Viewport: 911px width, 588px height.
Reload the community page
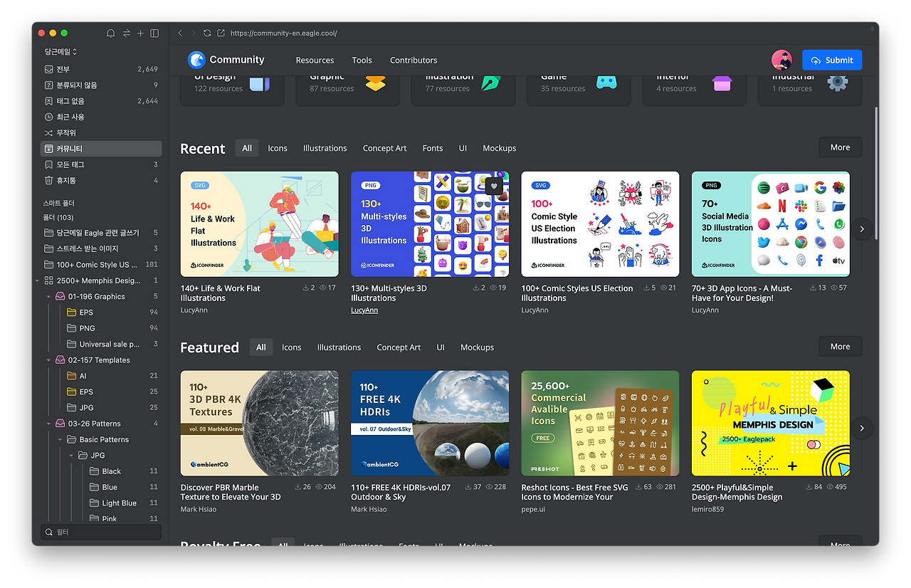point(207,33)
